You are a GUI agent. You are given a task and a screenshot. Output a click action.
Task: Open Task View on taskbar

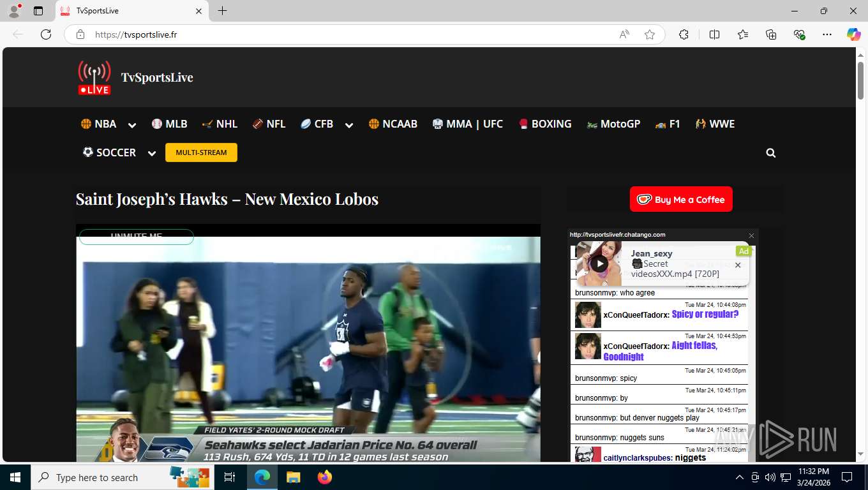tap(230, 477)
